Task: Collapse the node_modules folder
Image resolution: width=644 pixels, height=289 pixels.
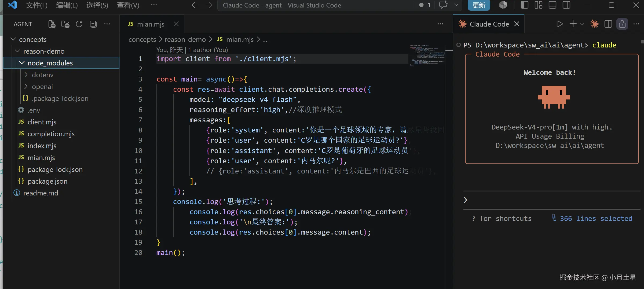Action: (x=22, y=63)
